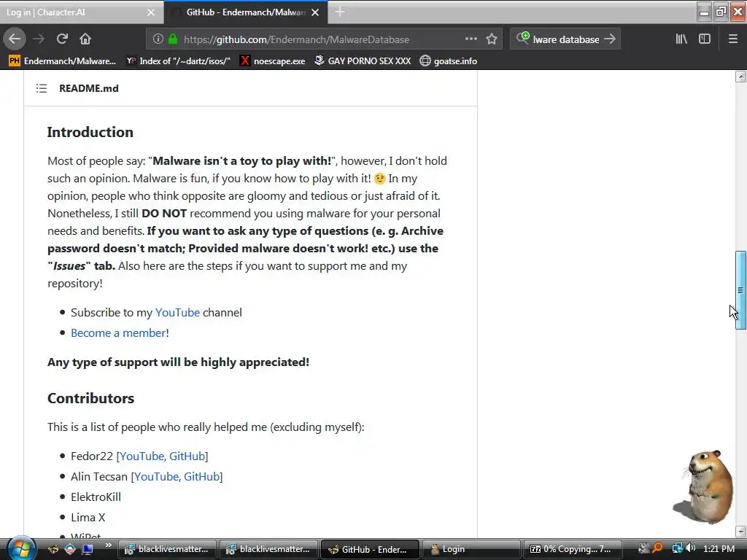Open the noescape.exe bookmark
The height and width of the screenshot is (560, 747).
[x=273, y=61]
